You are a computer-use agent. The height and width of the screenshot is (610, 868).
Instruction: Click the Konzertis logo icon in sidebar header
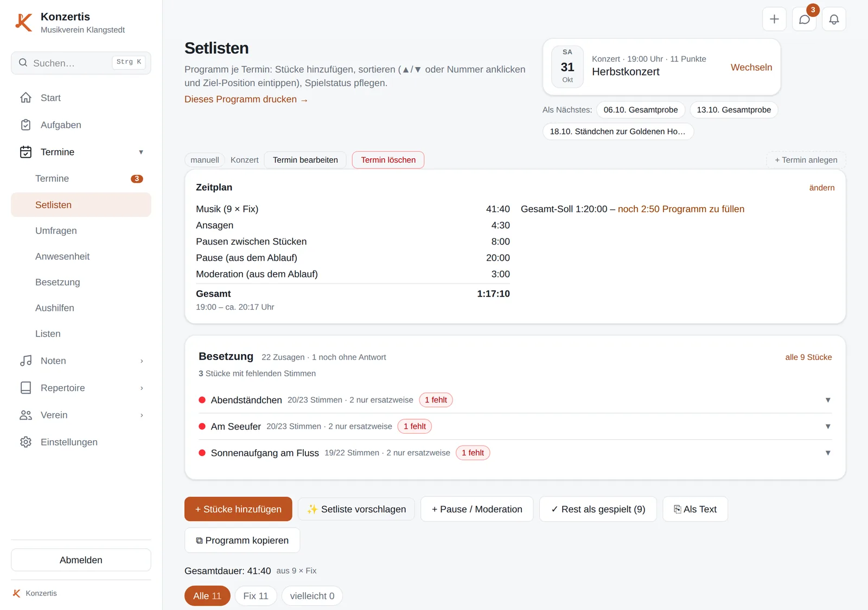pyautogui.click(x=24, y=22)
